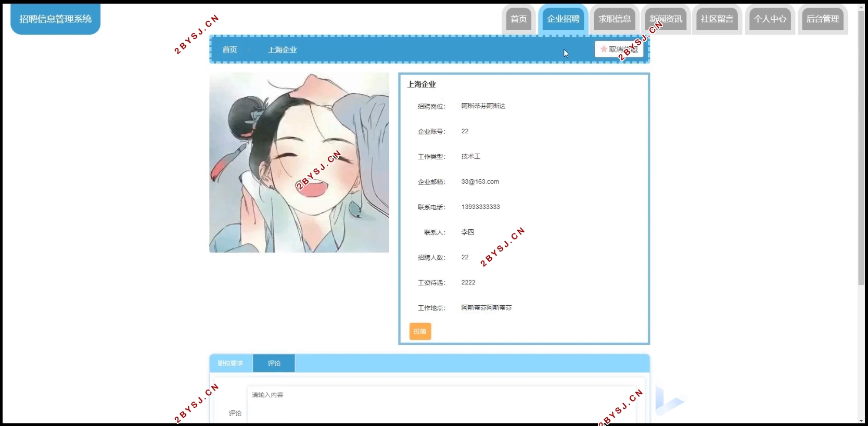Click the 工资待遇 field label
This screenshot has height=426, width=868.
point(431,283)
